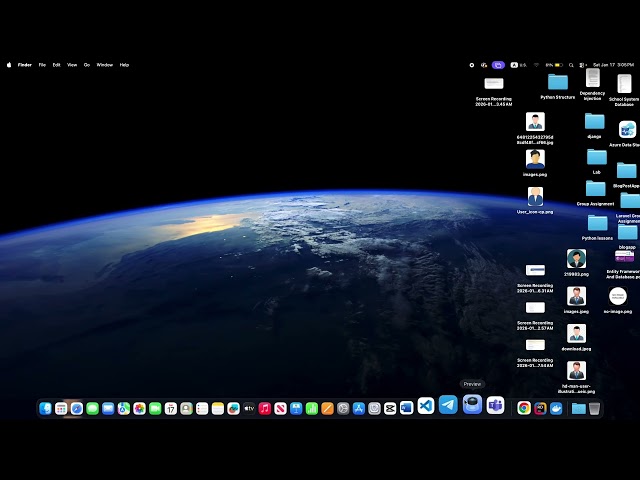Open the File menu in Finder
640x480 pixels.
click(x=42, y=64)
